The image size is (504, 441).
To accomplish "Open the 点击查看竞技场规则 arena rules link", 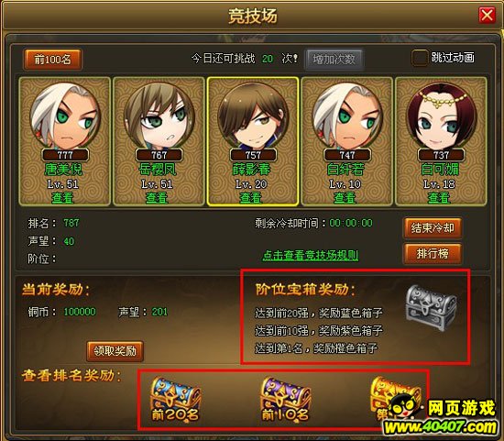I will [310, 256].
